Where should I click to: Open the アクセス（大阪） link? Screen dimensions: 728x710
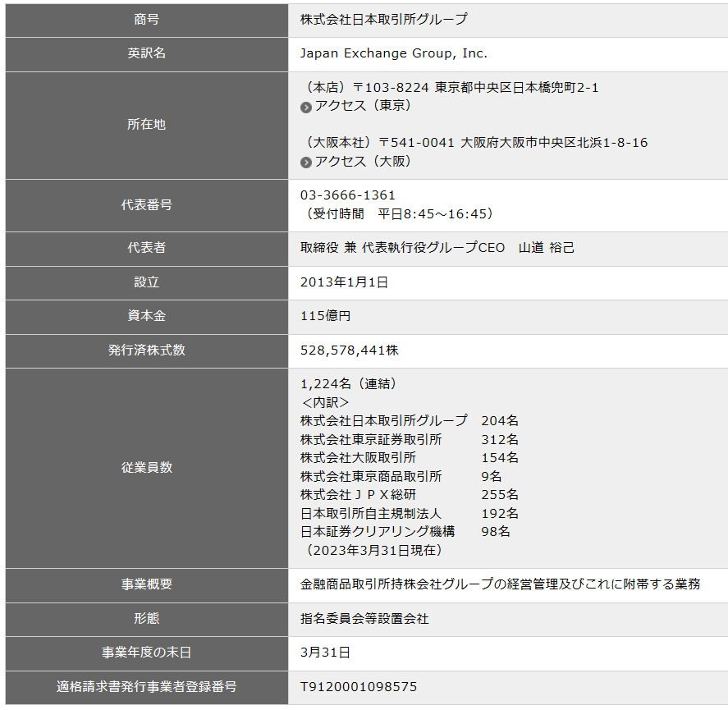click(363, 161)
